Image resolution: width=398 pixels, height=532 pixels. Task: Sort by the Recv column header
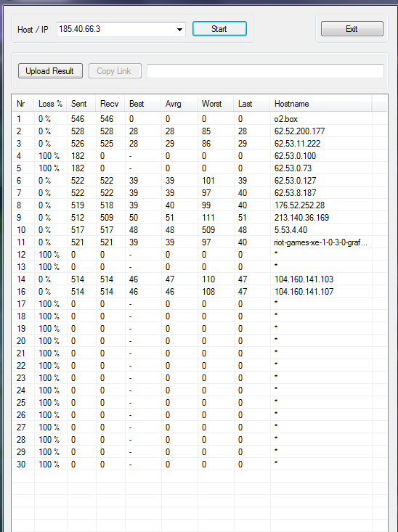tap(110, 104)
